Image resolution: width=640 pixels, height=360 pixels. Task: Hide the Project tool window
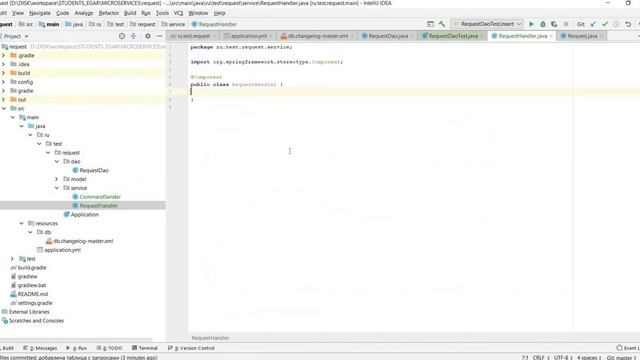(160, 36)
